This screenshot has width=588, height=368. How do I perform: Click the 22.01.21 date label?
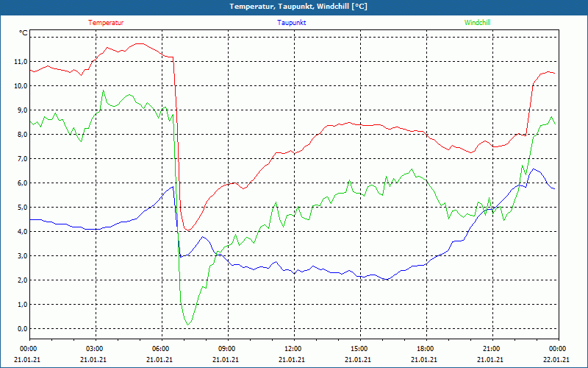[x=556, y=359]
